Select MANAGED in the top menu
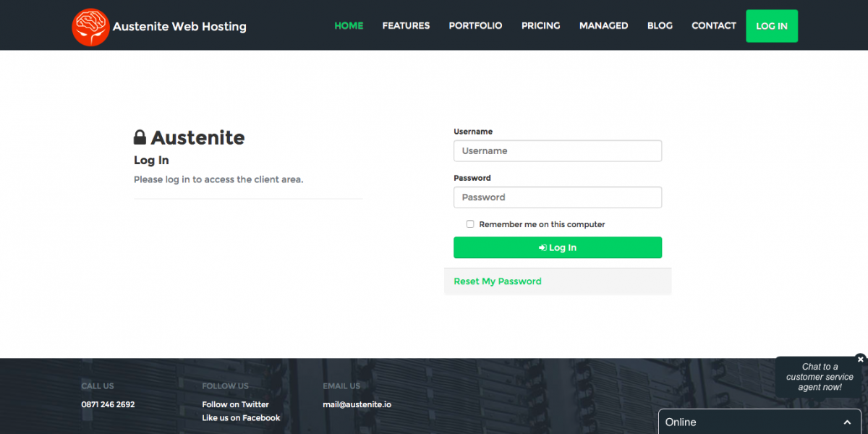 click(603, 25)
